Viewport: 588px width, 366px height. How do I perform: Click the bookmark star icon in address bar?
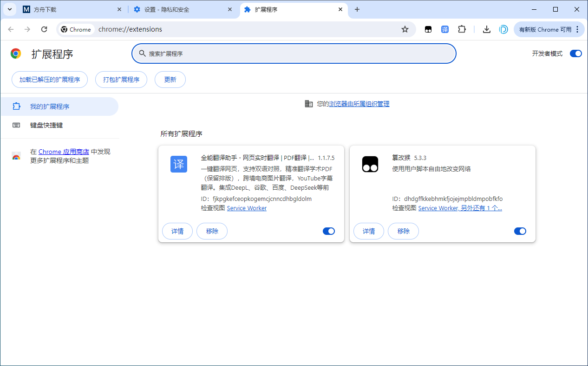pos(405,29)
